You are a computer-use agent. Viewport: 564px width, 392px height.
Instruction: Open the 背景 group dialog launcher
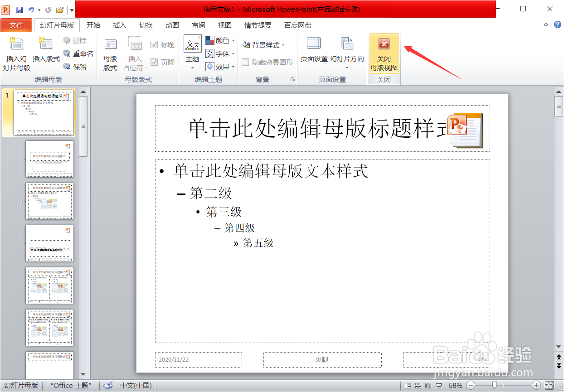[292, 79]
